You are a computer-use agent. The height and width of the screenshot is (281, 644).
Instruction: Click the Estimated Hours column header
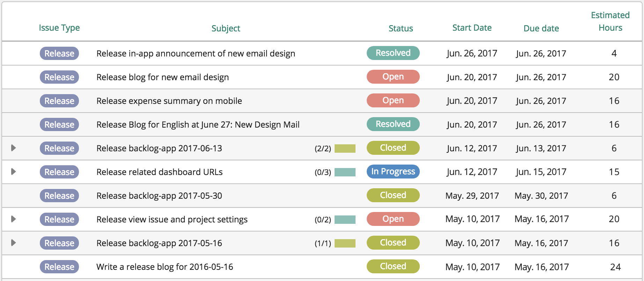tap(610, 22)
